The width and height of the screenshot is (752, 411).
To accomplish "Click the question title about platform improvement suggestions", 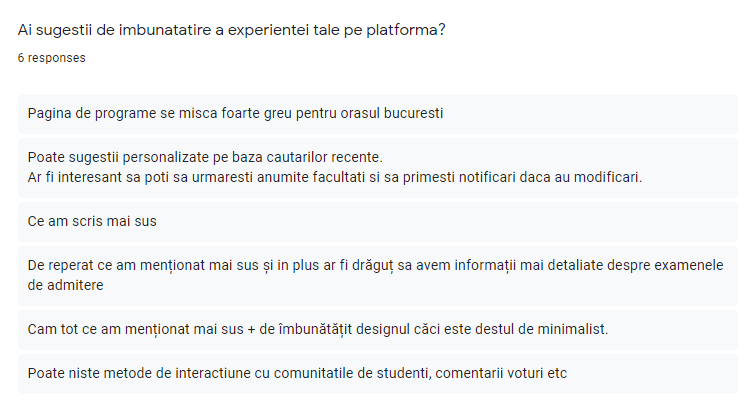I will coord(232,30).
